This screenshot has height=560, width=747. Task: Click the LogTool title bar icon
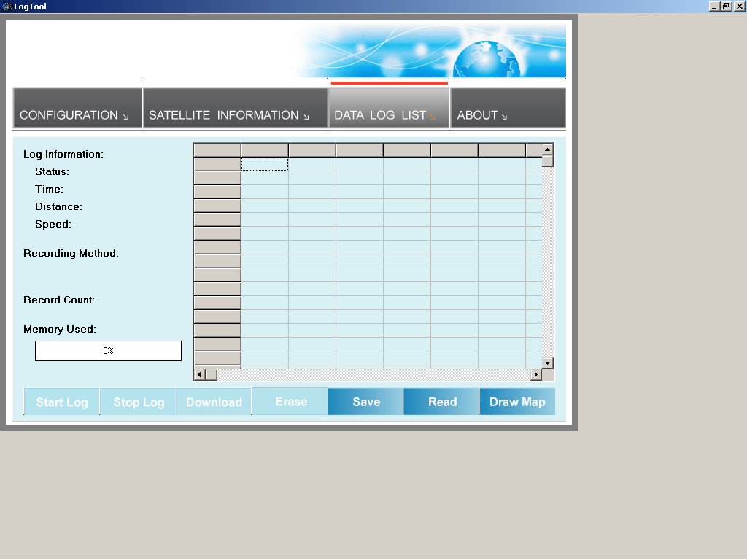[7, 7]
